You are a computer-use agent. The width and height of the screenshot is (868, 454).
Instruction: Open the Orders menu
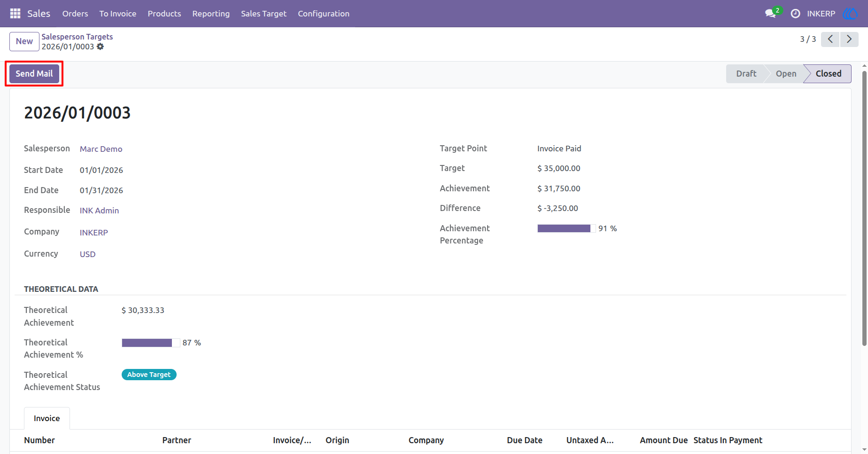click(75, 14)
